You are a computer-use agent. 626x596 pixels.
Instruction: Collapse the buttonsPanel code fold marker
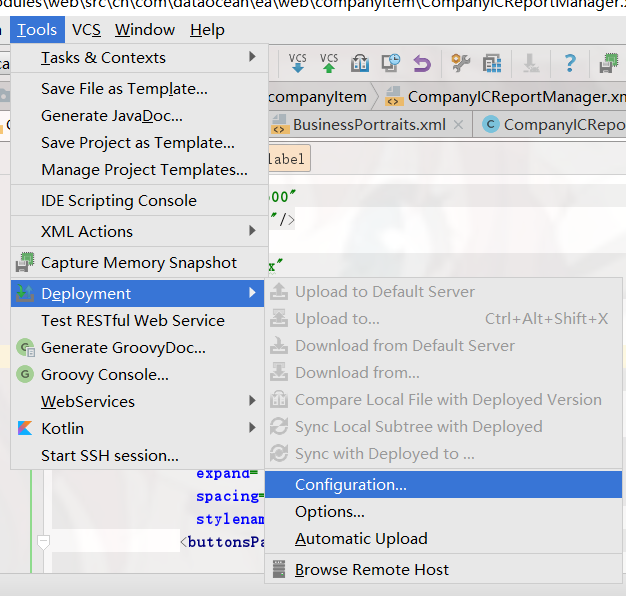coord(43,542)
